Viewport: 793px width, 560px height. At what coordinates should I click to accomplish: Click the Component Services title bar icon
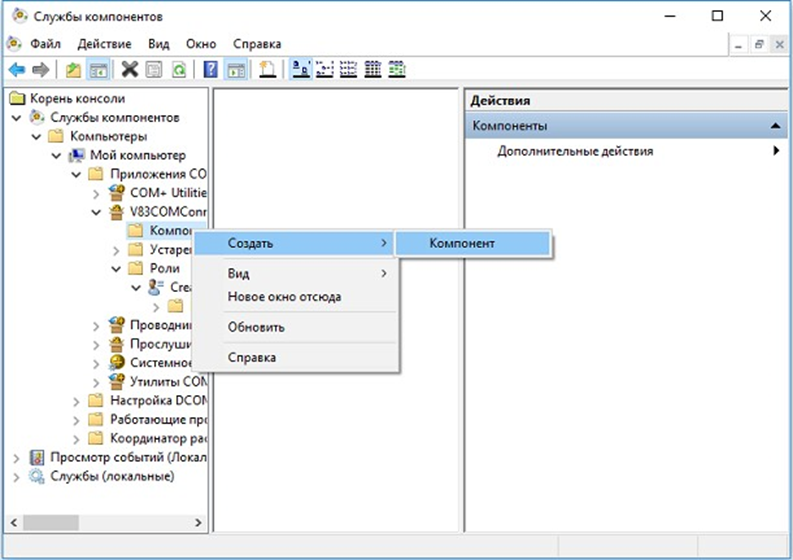pyautogui.click(x=20, y=16)
